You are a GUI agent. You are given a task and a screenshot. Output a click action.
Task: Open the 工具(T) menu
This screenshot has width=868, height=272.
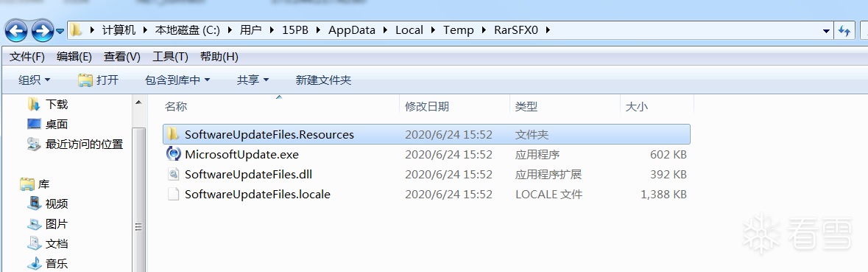click(x=171, y=57)
